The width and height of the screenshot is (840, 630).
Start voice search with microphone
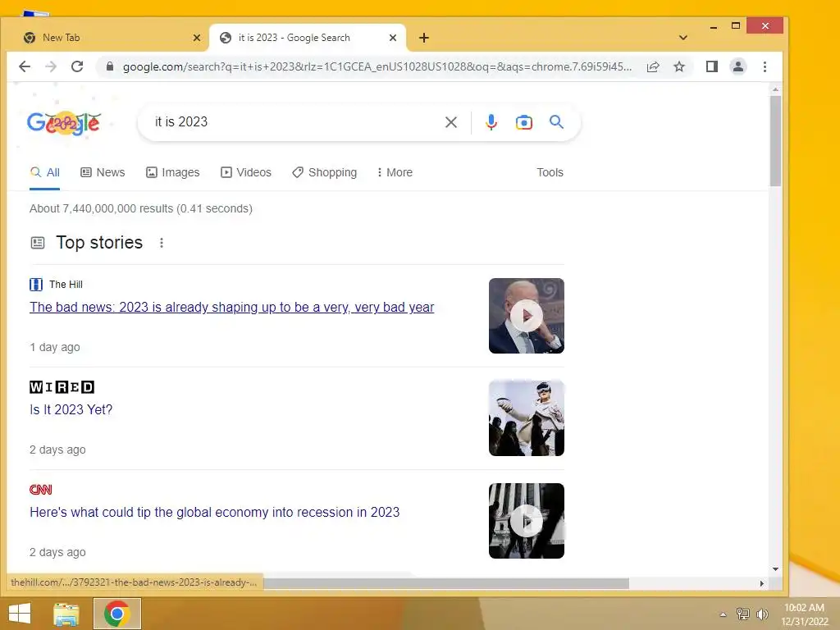point(491,122)
